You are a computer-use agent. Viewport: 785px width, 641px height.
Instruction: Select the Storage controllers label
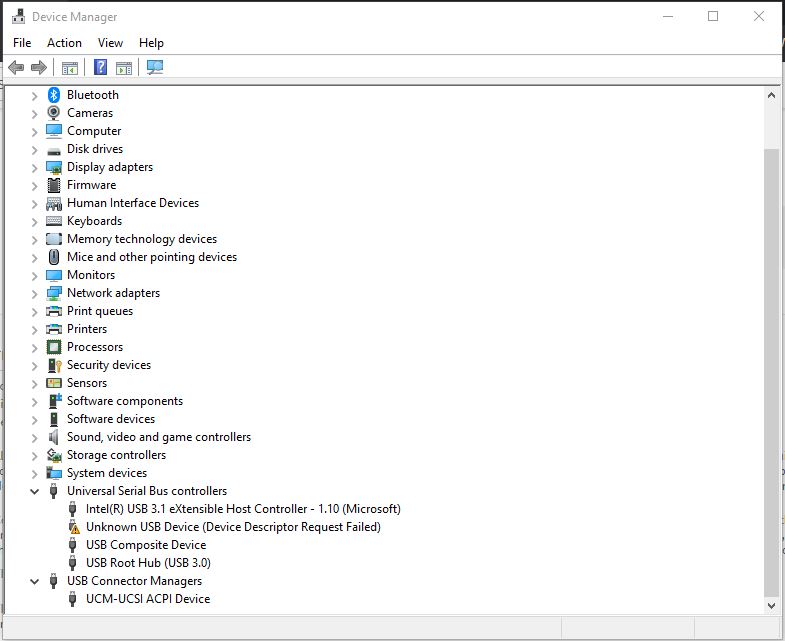click(x=116, y=455)
